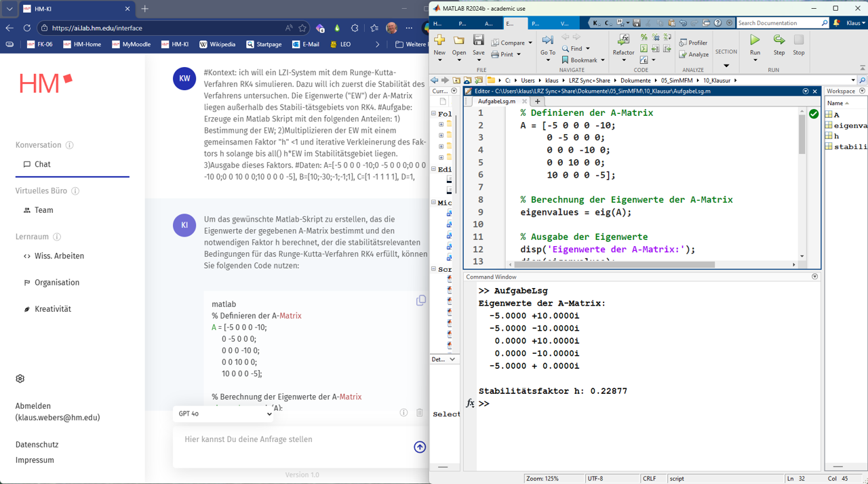Collapse the Microsoft group in Current Folder panel
Screen dimensions: 868x484
click(x=434, y=202)
